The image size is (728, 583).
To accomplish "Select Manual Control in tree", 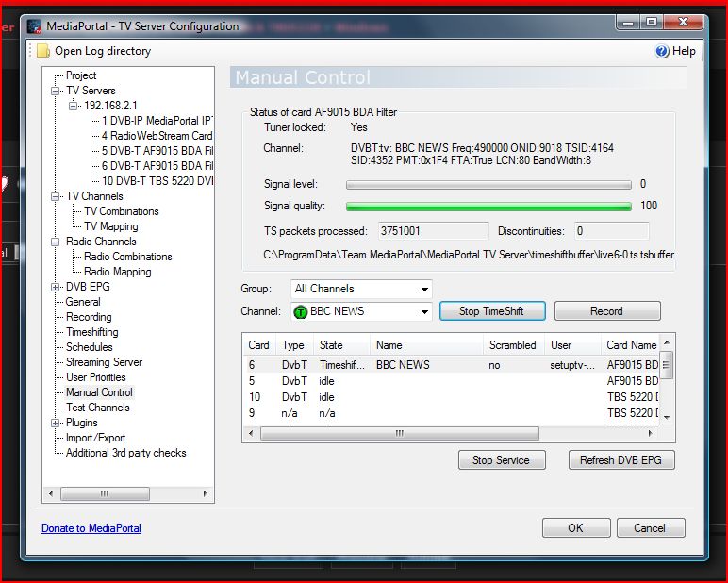I will (x=99, y=392).
